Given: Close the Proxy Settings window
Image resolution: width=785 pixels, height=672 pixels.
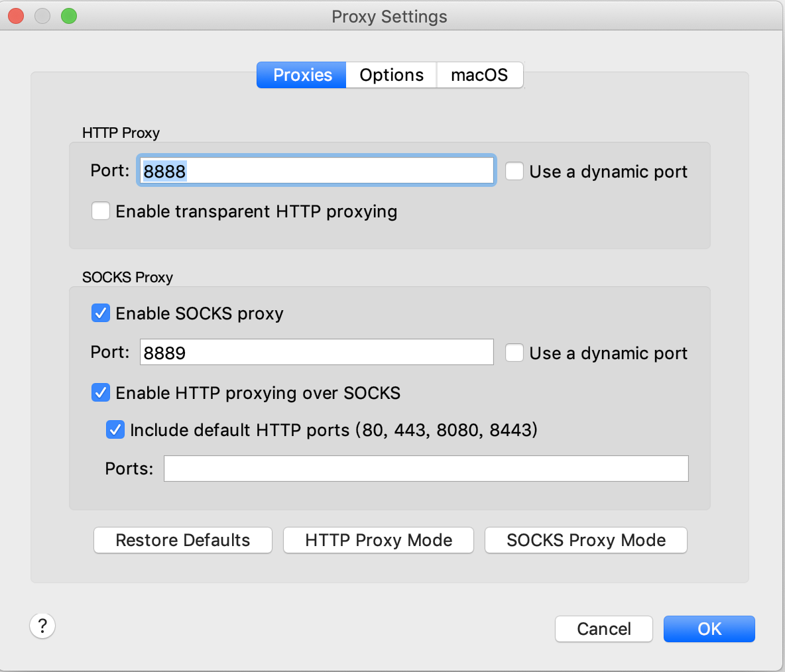Looking at the screenshot, I should pyautogui.click(x=16, y=16).
